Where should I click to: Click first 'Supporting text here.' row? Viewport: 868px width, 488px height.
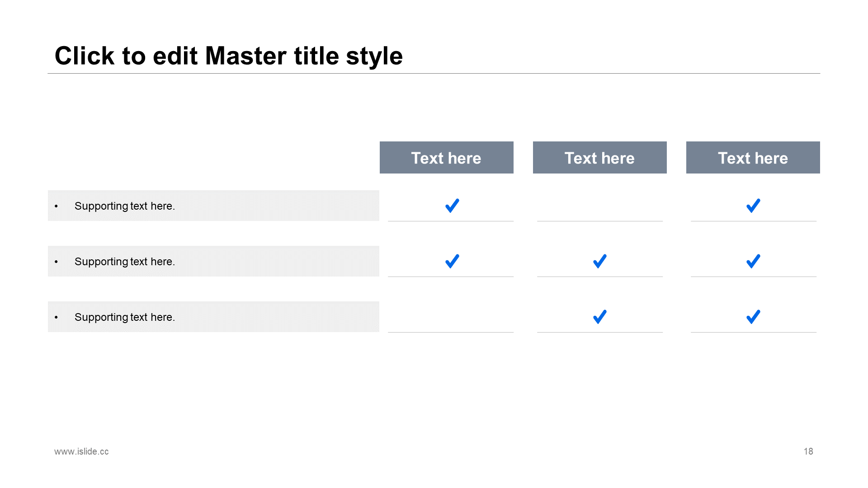(125, 206)
